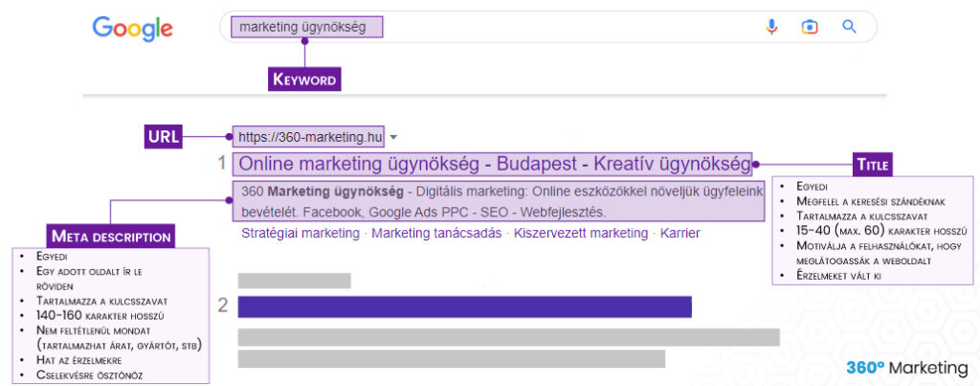Click the '360 Marketing ügynökség - Digitális marketing' snippet
980x386 pixels.
click(498, 201)
